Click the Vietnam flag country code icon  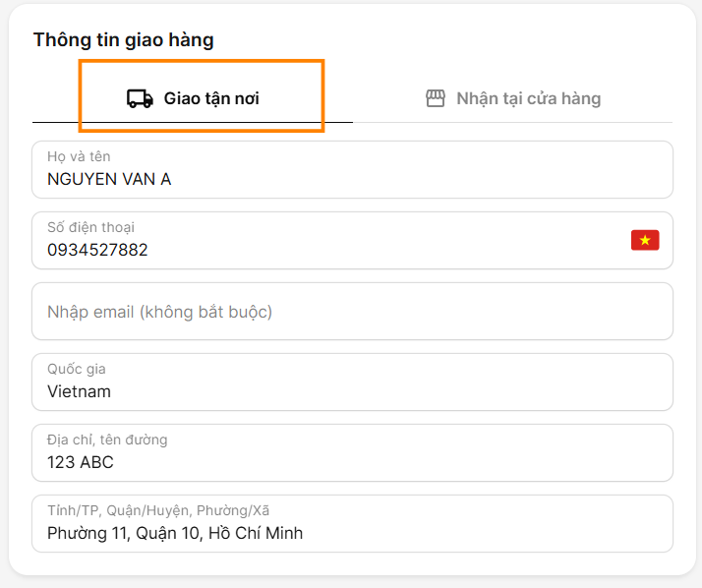click(645, 240)
